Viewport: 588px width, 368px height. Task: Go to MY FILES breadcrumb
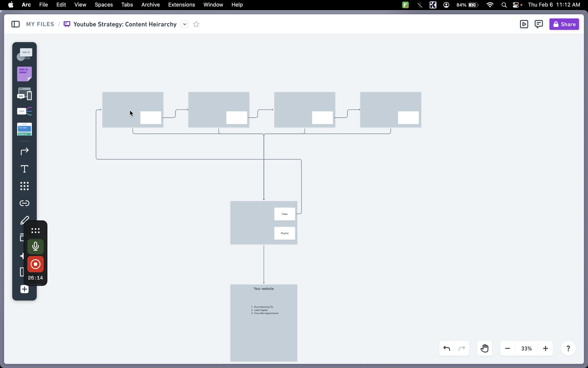pyautogui.click(x=40, y=24)
